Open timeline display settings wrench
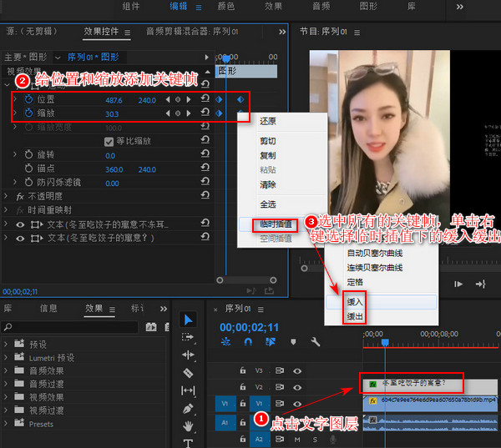 316,342
